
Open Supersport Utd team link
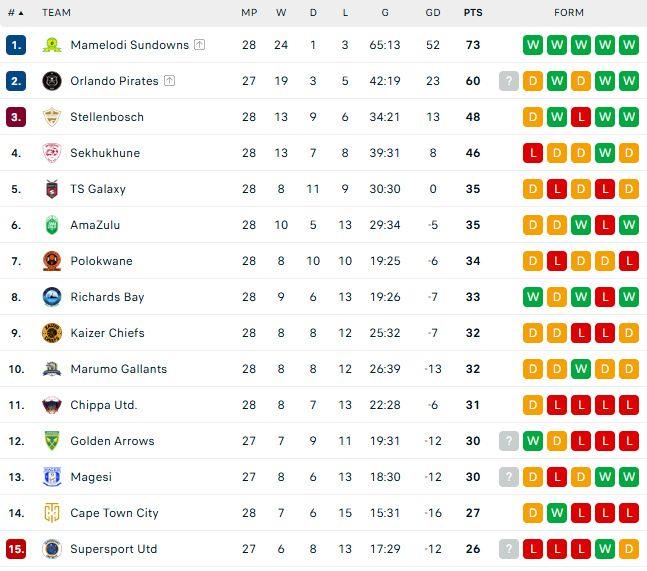pyautogui.click(x=113, y=549)
